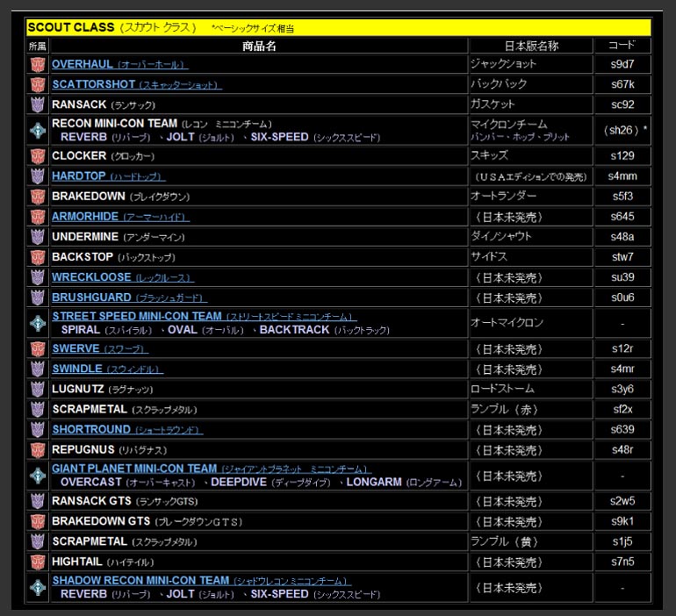Click the Autobot icon beside ARMORHIDE

tap(38, 217)
